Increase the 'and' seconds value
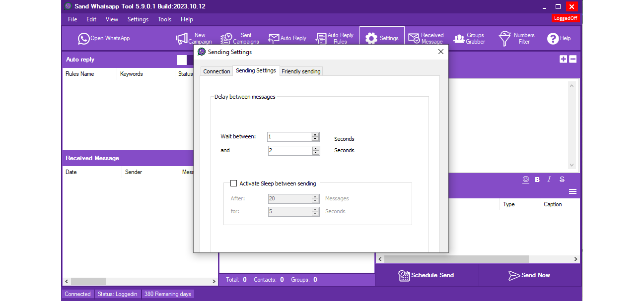The image size is (644, 301). [315, 148]
